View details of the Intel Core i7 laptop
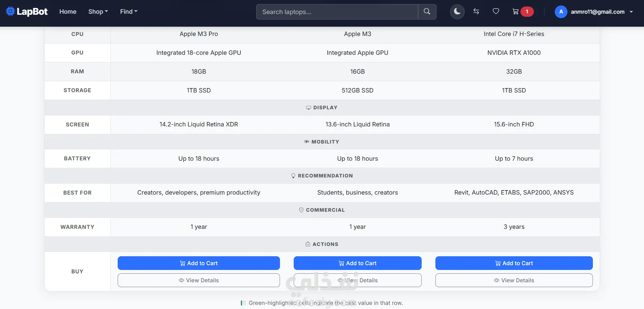644x309 pixels. (x=514, y=280)
